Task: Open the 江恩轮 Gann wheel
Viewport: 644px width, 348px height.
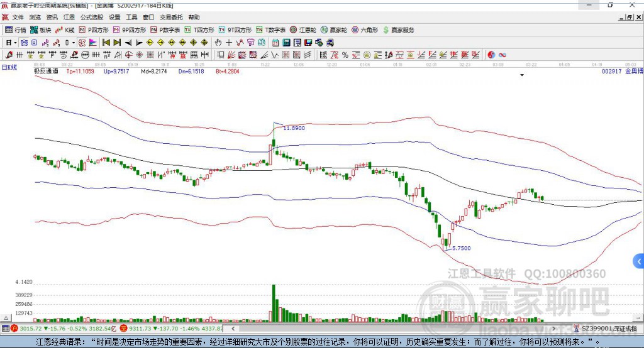Action: tap(303, 30)
